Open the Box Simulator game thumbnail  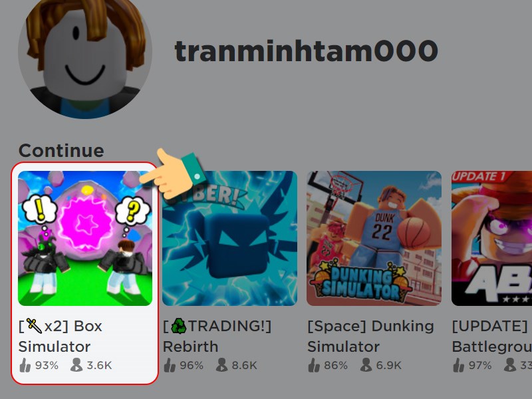coord(85,238)
